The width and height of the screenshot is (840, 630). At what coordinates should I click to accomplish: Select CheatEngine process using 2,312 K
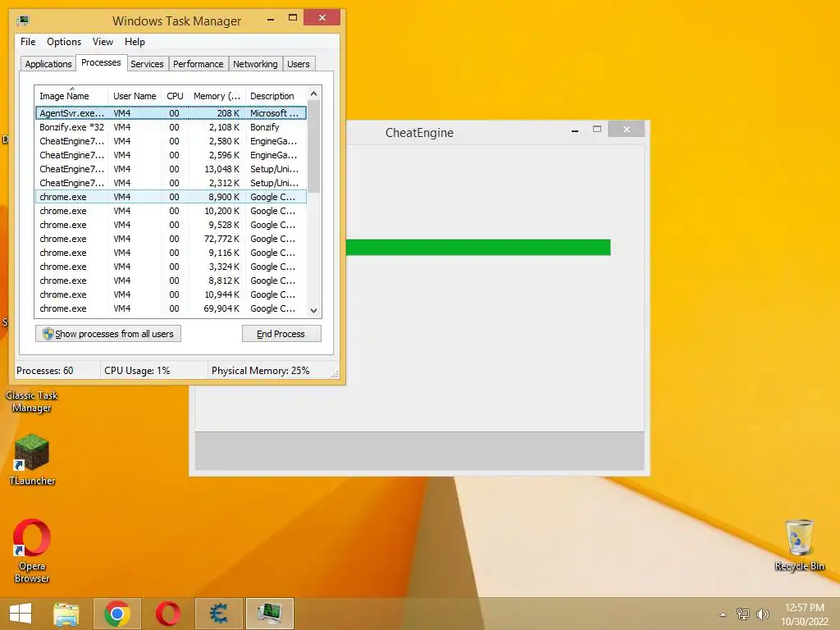pyautogui.click(x=171, y=183)
